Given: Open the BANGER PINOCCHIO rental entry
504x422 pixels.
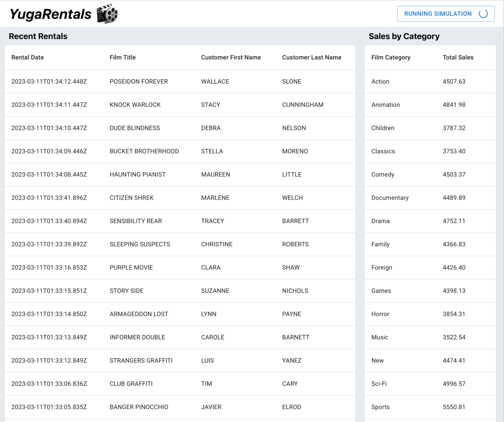Looking at the screenshot, I should (176, 407).
